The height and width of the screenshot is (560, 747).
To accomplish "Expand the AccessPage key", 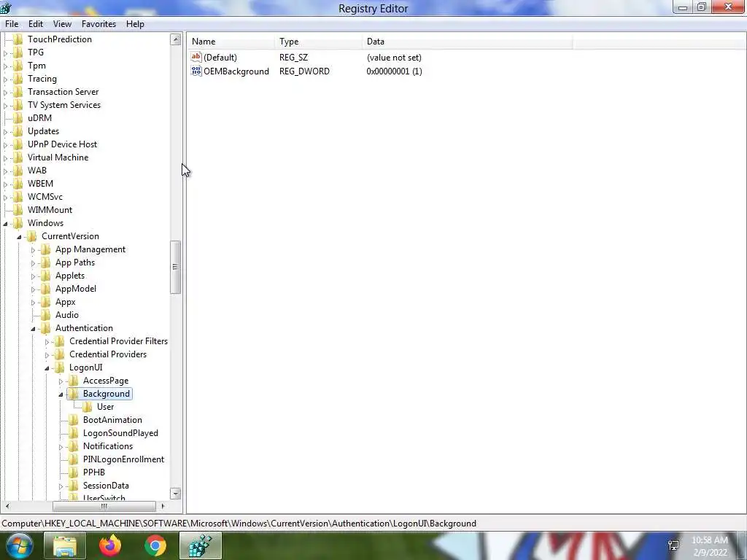I will tap(61, 381).
